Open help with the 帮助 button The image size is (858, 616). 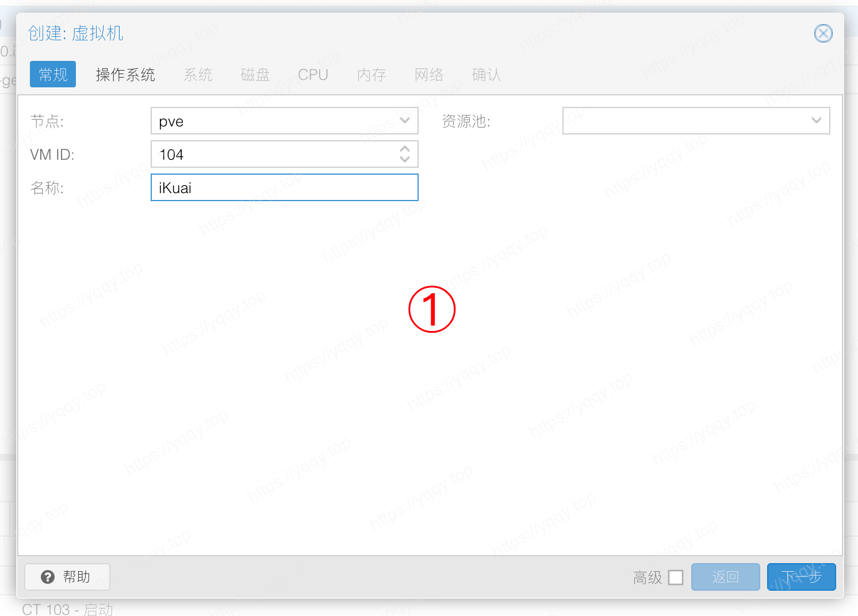pos(67,576)
